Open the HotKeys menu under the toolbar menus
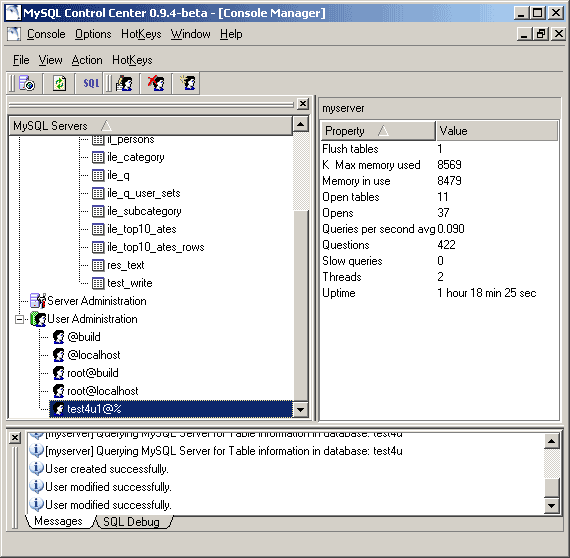Image resolution: width=570 pixels, height=558 pixels. (x=132, y=60)
